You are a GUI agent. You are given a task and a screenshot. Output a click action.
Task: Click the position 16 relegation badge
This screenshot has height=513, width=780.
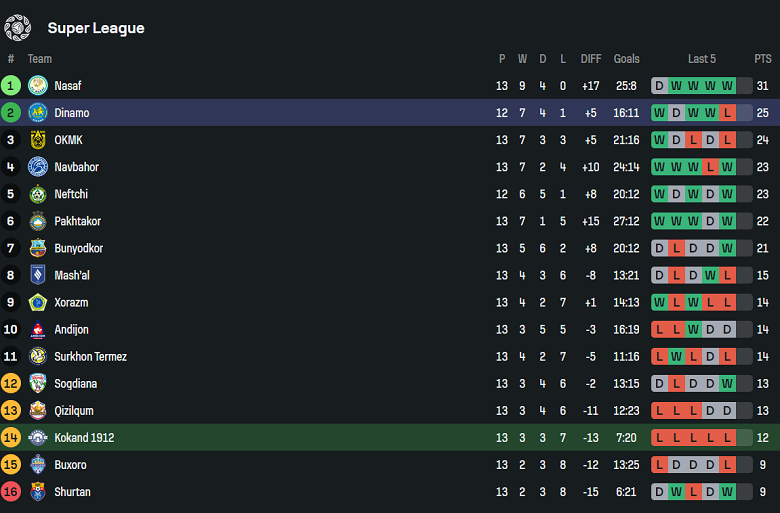tap(11, 491)
